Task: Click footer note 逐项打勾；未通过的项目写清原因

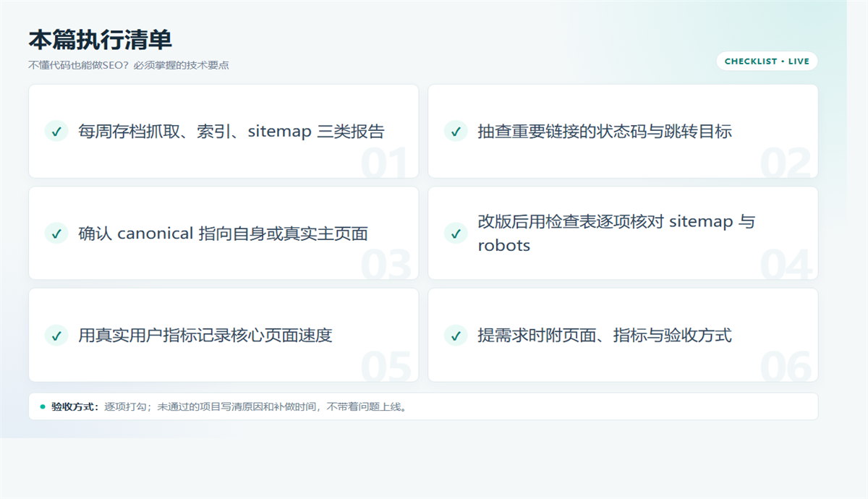Action: tap(258, 406)
